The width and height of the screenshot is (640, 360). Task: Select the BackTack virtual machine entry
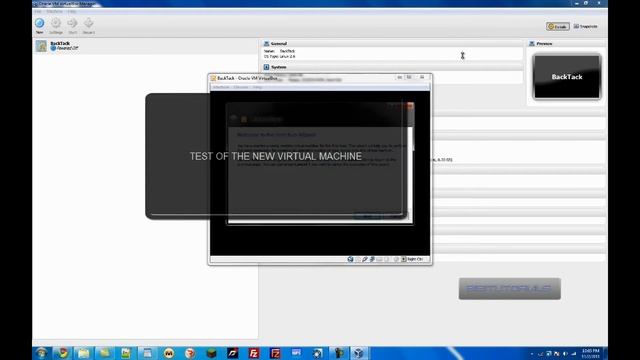(145, 46)
